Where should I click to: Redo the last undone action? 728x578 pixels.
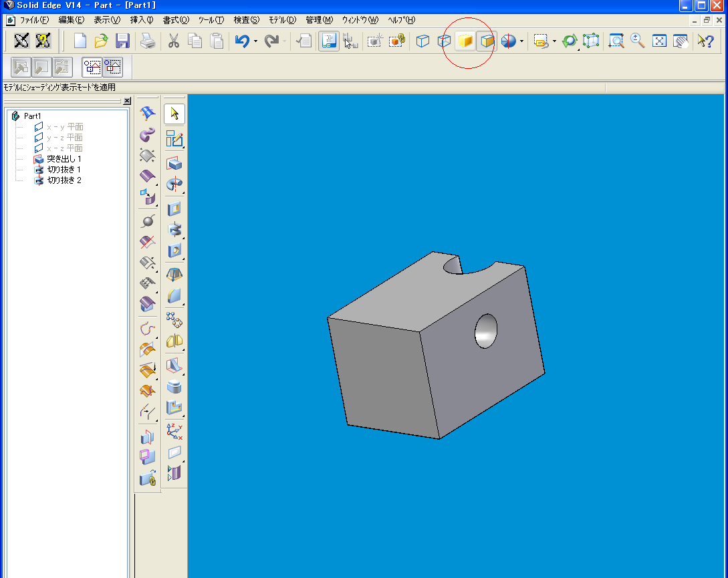pos(271,41)
